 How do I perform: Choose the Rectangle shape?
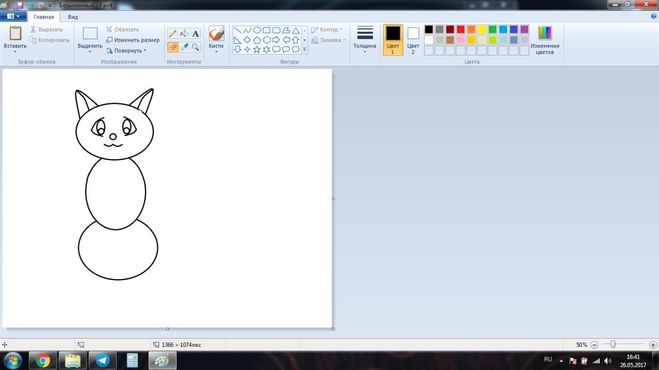click(266, 30)
